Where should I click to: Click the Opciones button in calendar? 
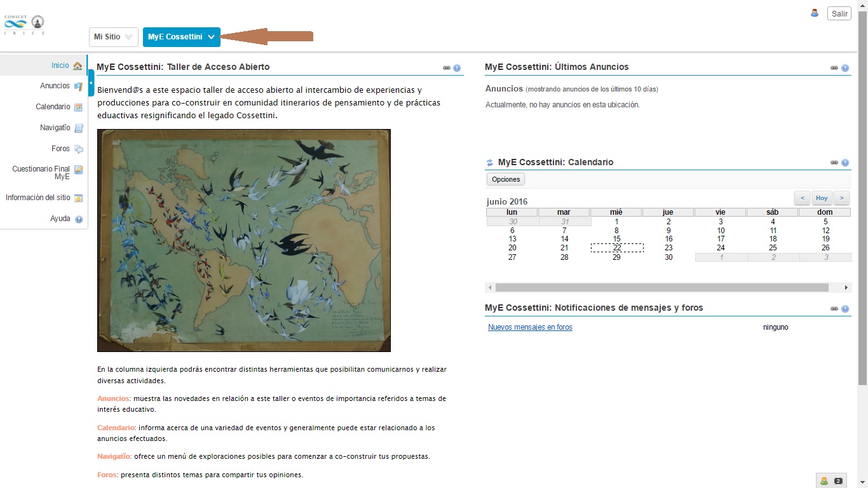506,179
